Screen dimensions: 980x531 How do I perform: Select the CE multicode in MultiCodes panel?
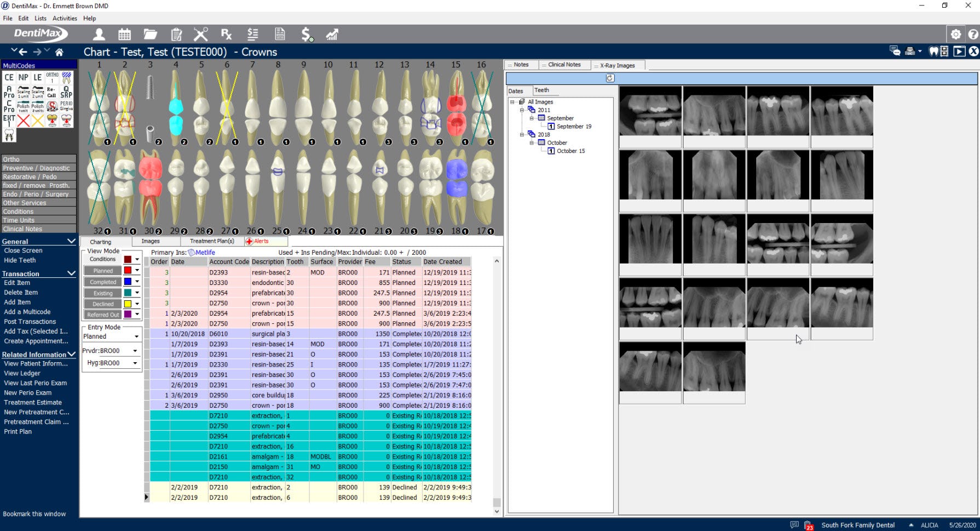click(8, 77)
